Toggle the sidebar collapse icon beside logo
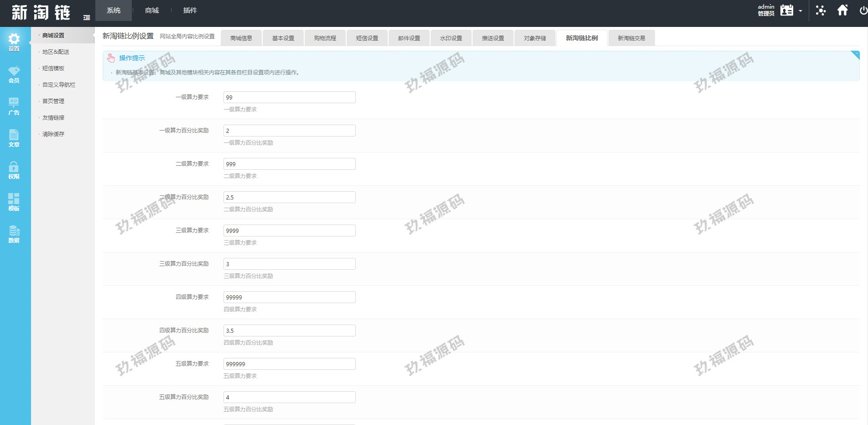Image resolution: width=868 pixels, height=425 pixels. coord(87,18)
